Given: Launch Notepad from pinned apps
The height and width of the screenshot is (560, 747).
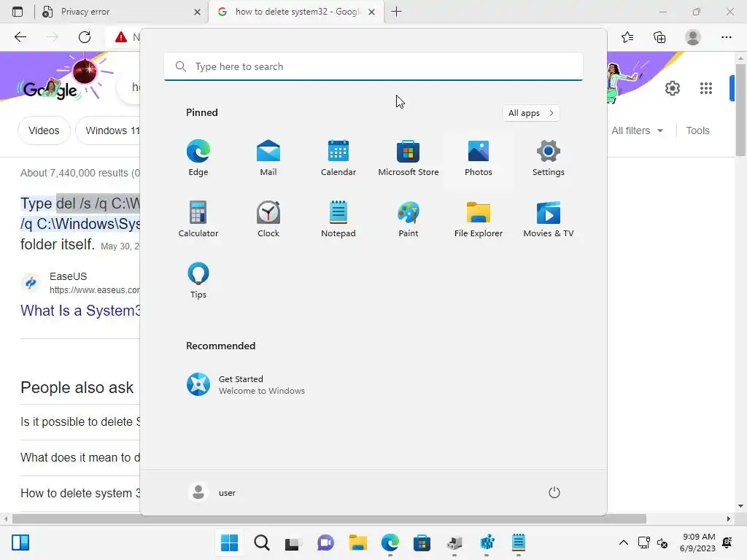Looking at the screenshot, I should click(338, 219).
